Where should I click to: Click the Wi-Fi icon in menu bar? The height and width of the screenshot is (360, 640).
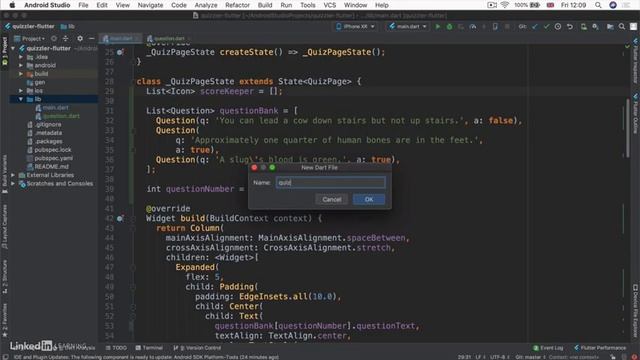pyautogui.click(x=504, y=5)
